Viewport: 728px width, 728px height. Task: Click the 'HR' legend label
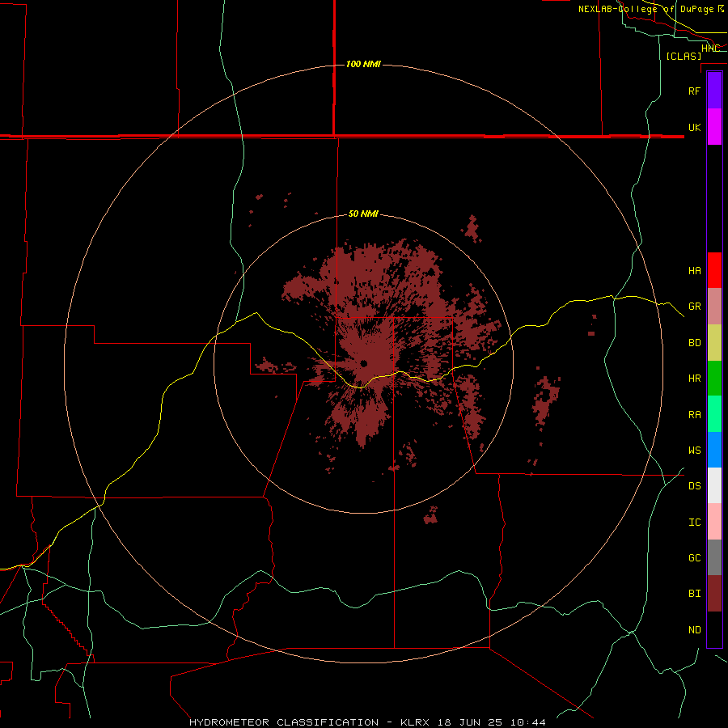click(694, 379)
